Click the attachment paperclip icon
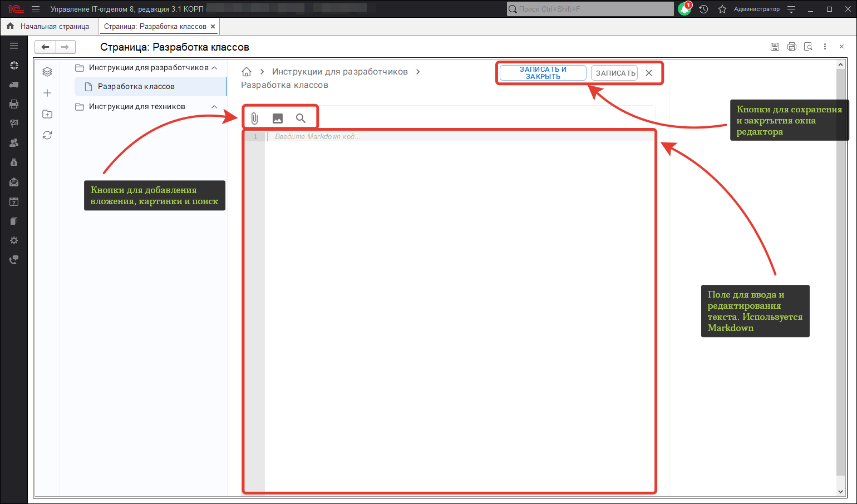The image size is (857, 504). coord(254,118)
